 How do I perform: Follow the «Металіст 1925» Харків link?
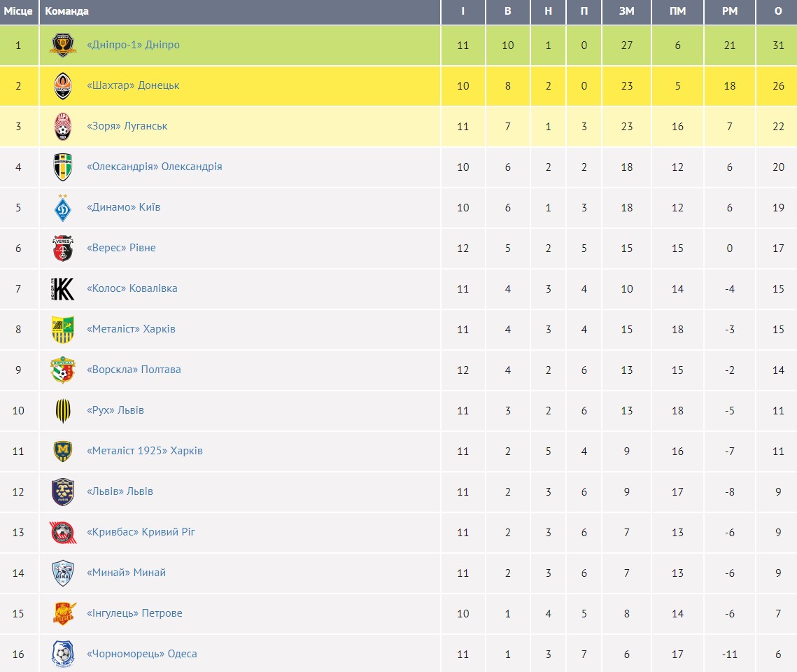pos(144,451)
